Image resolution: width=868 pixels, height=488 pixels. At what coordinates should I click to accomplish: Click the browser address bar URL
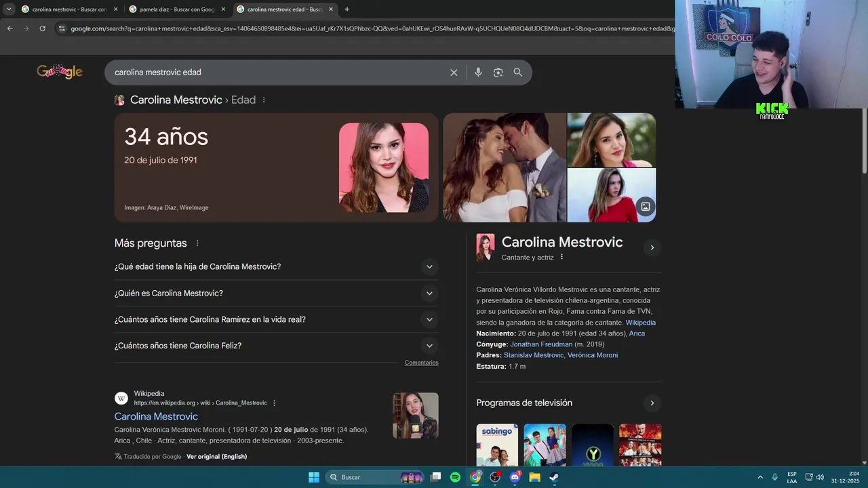372,28
